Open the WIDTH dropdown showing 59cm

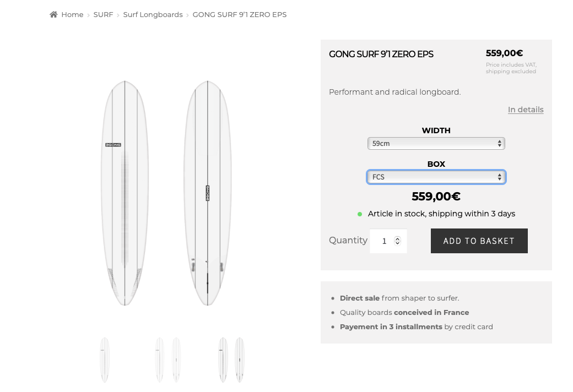436,144
